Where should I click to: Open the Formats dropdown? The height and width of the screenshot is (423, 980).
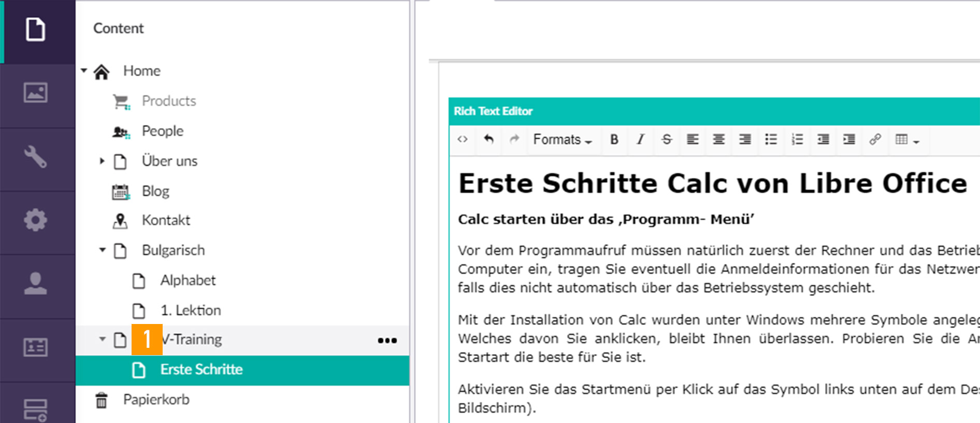click(x=563, y=139)
